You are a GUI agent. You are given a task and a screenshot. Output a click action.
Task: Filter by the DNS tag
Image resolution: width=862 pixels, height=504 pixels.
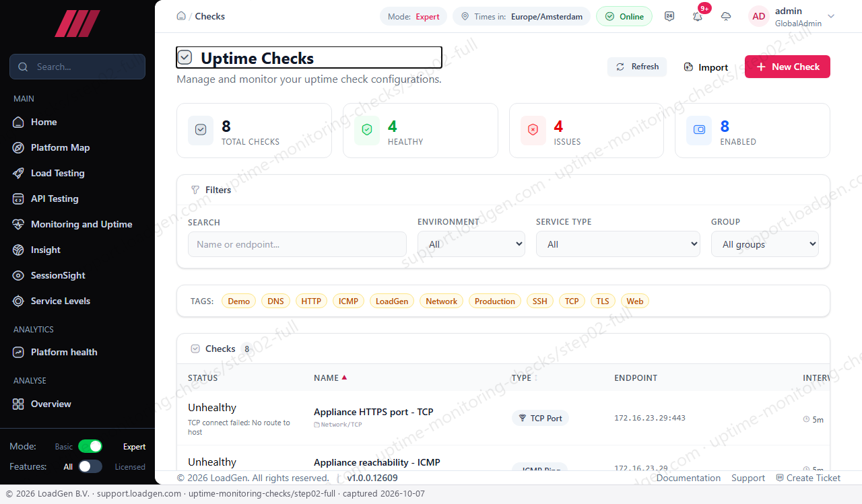pyautogui.click(x=275, y=301)
